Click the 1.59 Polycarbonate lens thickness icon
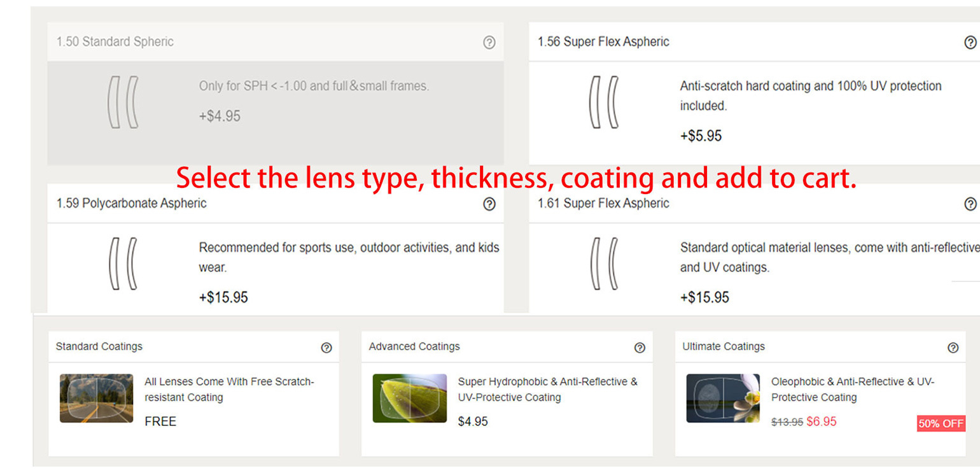Viewport: 980px width, 473px height. [x=123, y=264]
